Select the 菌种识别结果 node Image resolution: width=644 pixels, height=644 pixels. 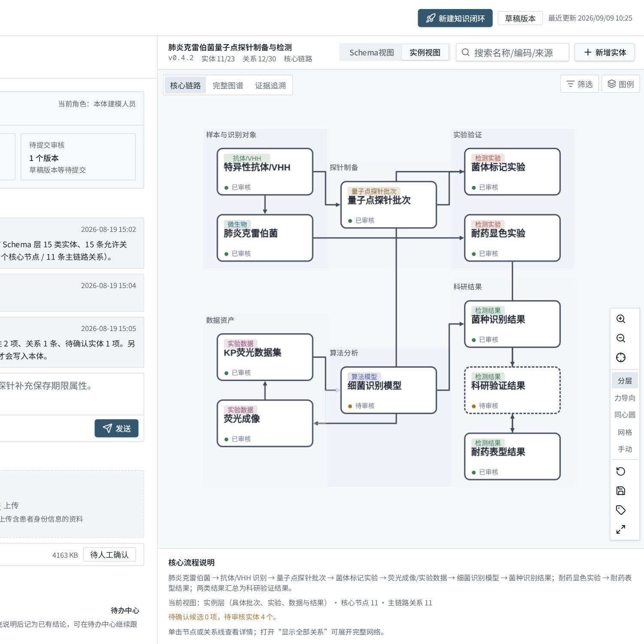(x=513, y=324)
